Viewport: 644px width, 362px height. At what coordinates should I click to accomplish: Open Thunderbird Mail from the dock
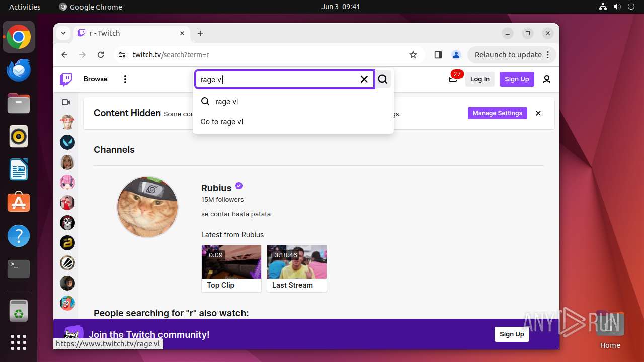pos(19,70)
